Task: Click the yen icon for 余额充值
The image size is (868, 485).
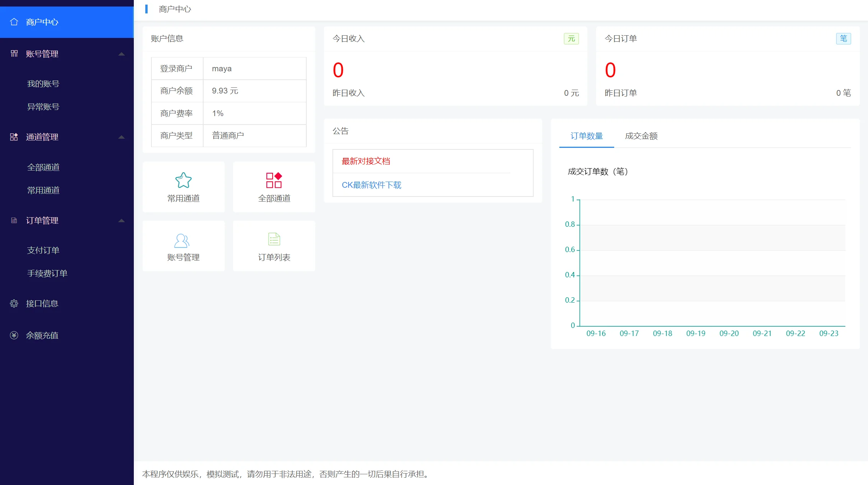Action: point(14,335)
